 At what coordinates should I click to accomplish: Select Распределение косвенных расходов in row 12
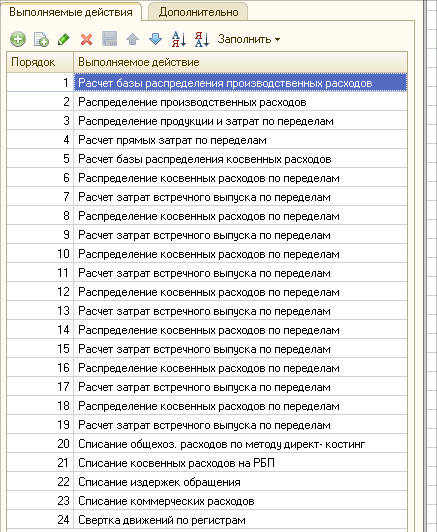pos(241,292)
